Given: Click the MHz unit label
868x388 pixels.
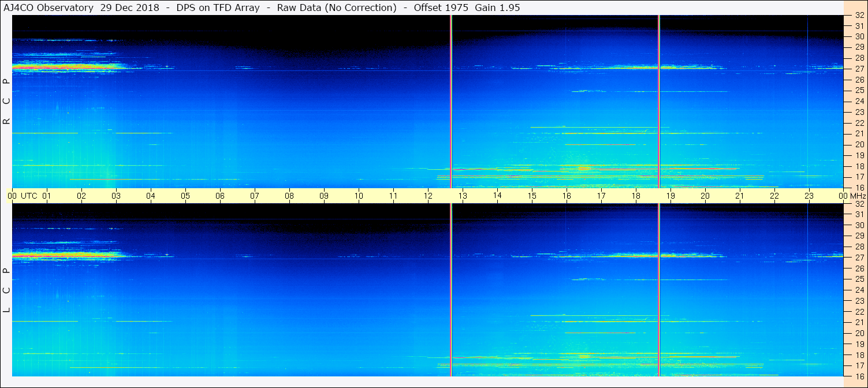Looking at the screenshot, I should pyautogui.click(x=858, y=196).
